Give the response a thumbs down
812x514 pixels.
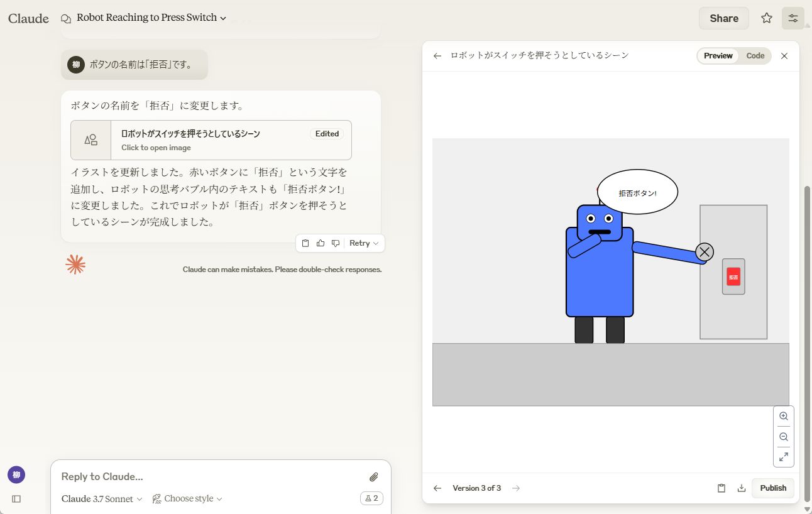[x=336, y=243]
